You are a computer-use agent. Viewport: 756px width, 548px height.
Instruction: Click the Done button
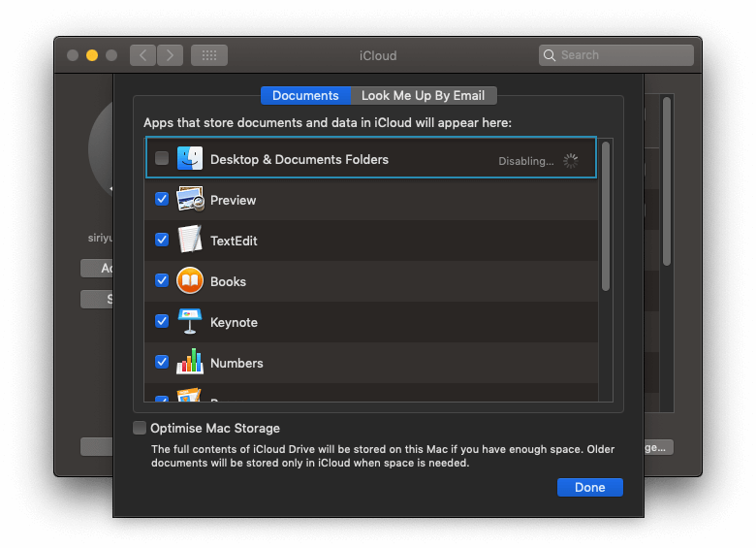(589, 487)
